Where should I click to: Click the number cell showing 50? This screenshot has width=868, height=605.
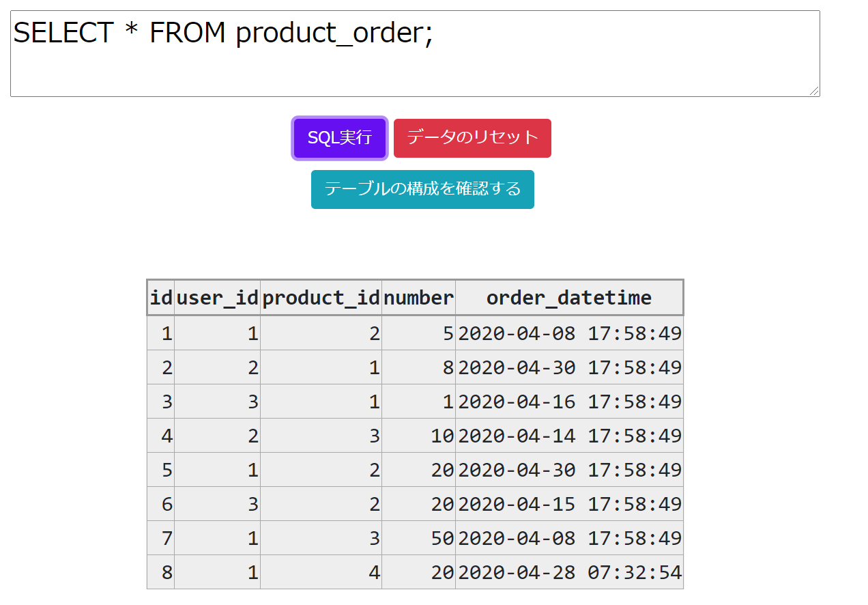418,538
